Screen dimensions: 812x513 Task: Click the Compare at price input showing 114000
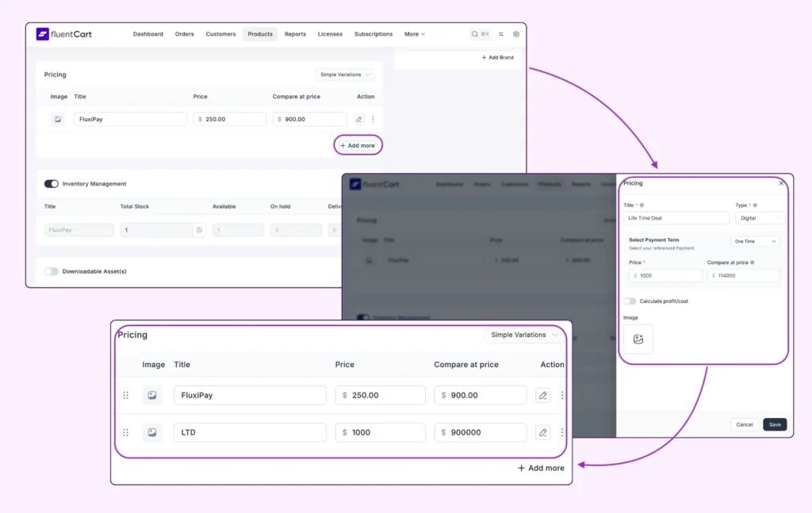pos(744,275)
